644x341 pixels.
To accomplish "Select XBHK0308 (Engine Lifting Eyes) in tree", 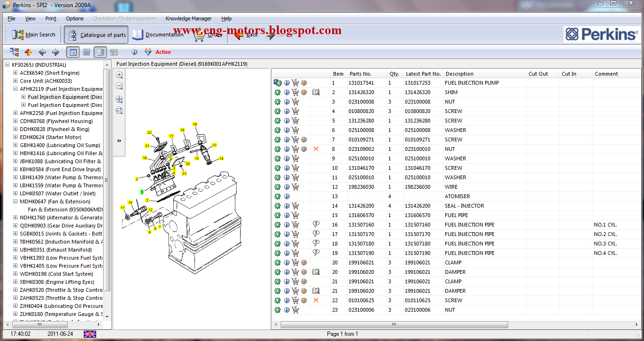I will (57, 282).
